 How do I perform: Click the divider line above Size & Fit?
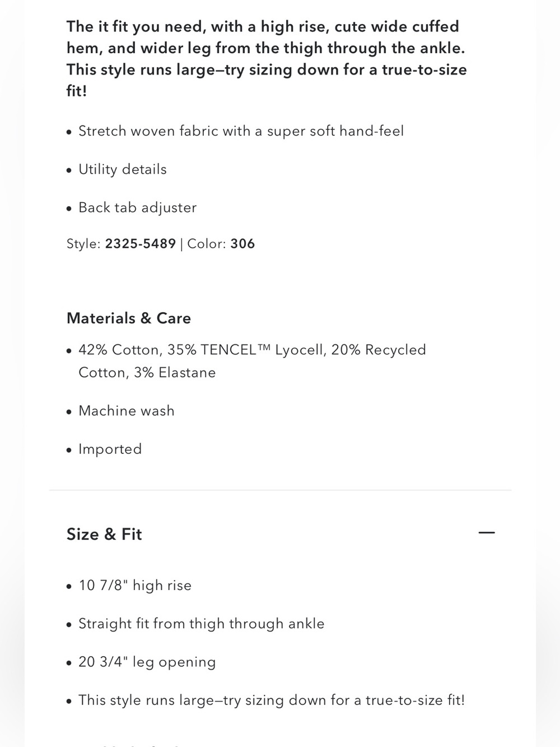click(280, 490)
